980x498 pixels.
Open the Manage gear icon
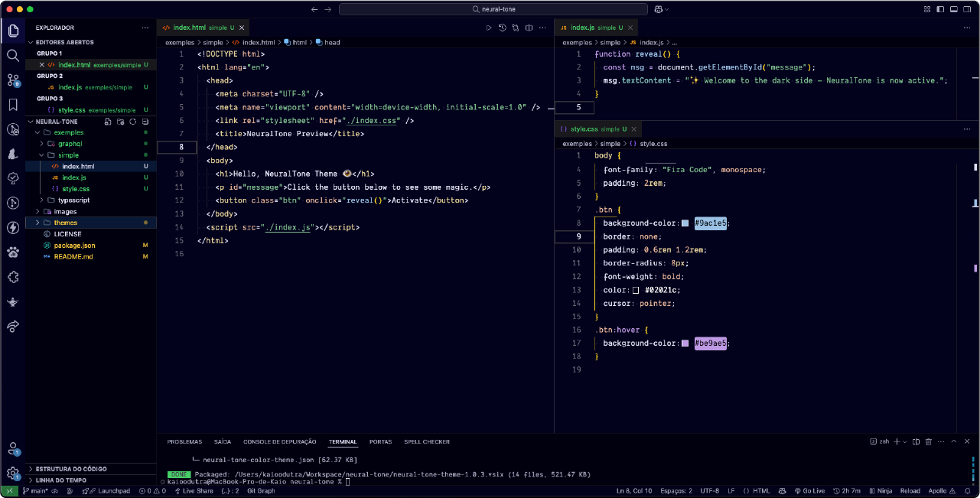pos(13,474)
